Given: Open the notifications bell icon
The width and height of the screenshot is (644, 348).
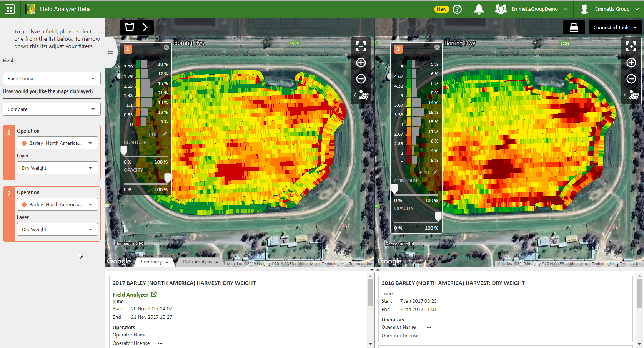Looking at the screenshot, I should (x=479, y=9).
